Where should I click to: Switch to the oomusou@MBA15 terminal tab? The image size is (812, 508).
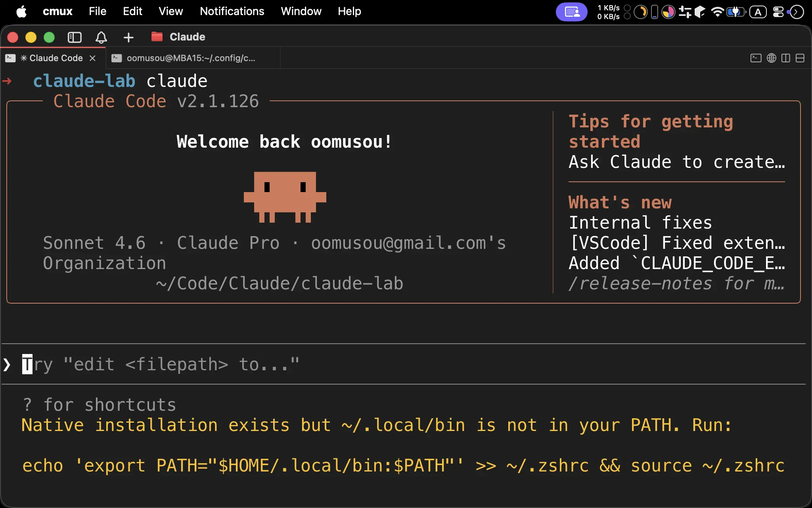193,58
